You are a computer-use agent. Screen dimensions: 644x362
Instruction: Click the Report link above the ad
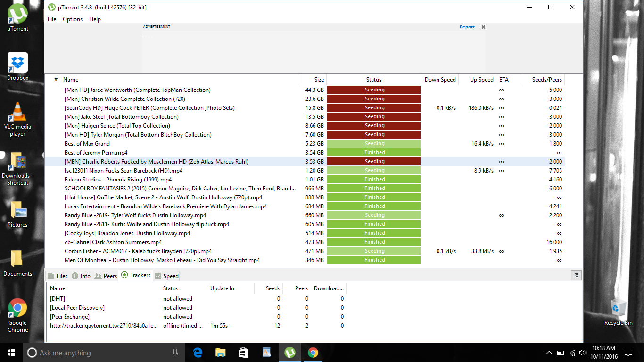click(x=467, y=27)
